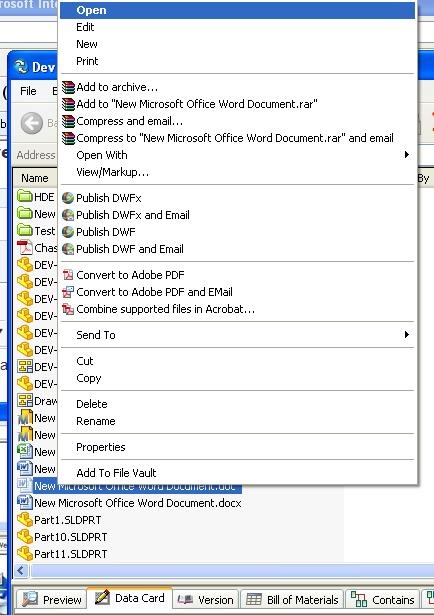Viewport: 434px width, 615px height.
Task: Click the horizontal scrollbar left arrow
Action: [x=21, y=571]
